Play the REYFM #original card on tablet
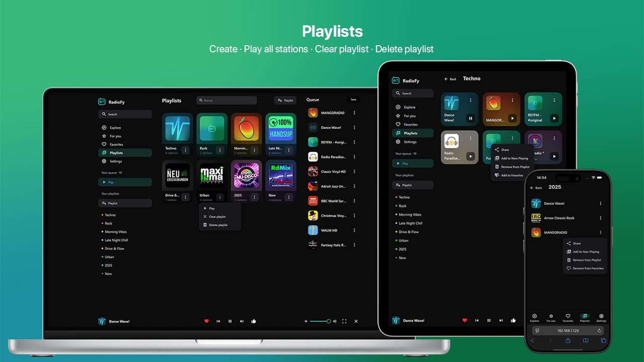644x362 pixels. click(554, 119)
